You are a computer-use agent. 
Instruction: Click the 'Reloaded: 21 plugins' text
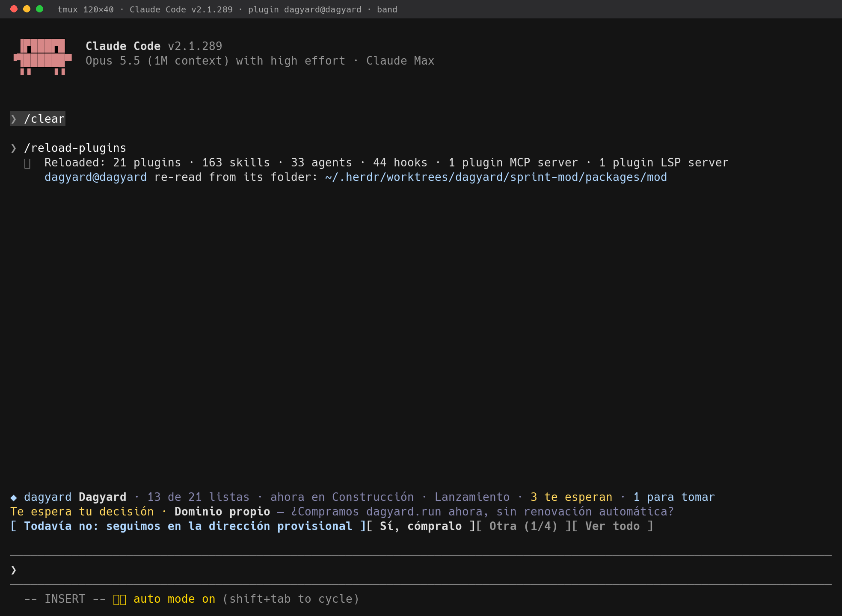pyautogui.click(x=113, y=163)
